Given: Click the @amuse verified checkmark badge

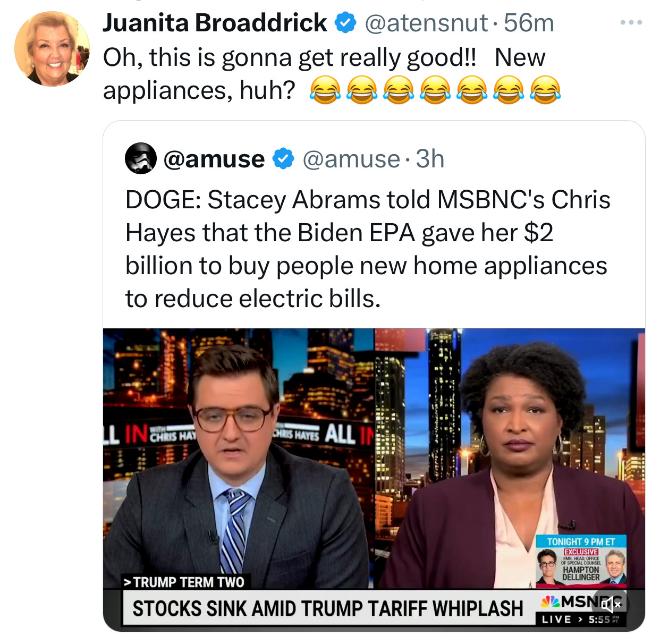Looking at the screenshot, I should coord(283,158).
